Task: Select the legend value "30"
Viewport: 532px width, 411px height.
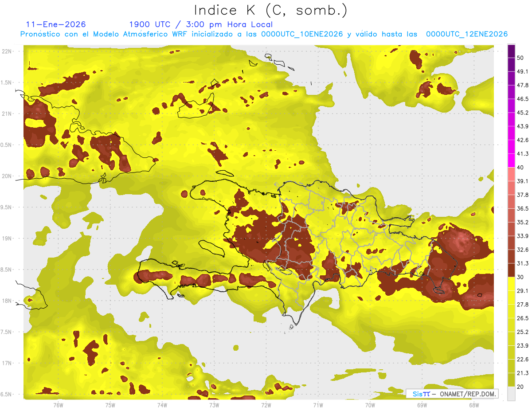Action: [520, 277]
